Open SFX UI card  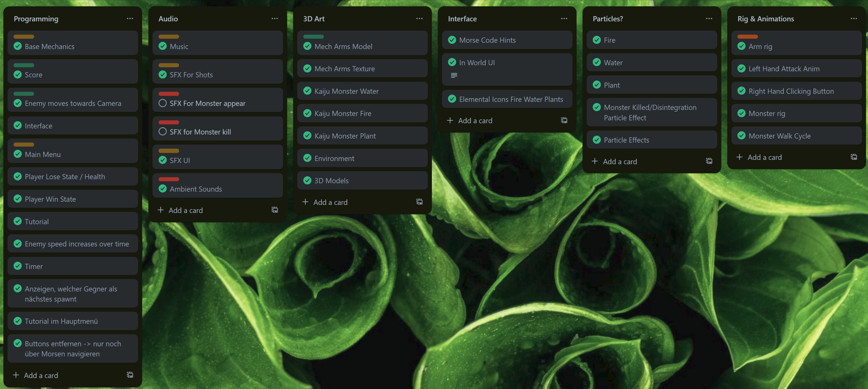pos(217,157)
